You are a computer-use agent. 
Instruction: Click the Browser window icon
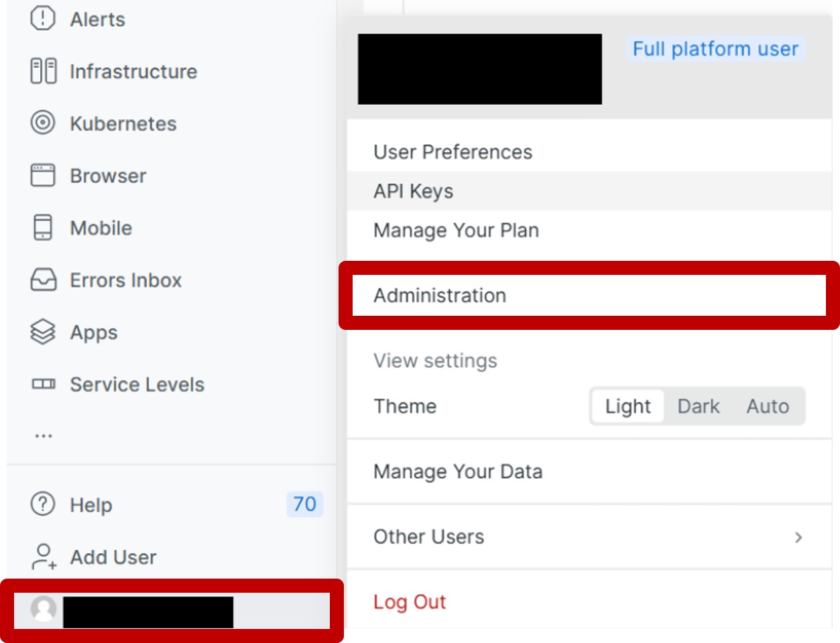[43, 176]
